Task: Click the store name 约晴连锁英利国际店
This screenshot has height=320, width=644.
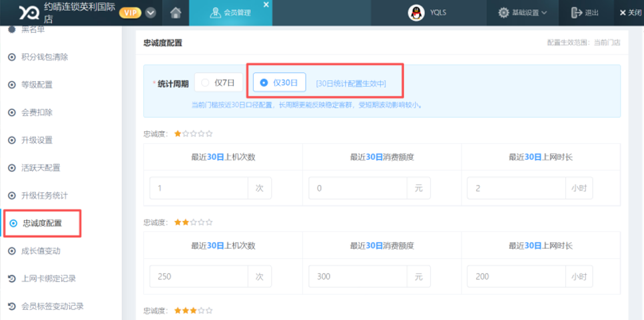Action: 79,13
